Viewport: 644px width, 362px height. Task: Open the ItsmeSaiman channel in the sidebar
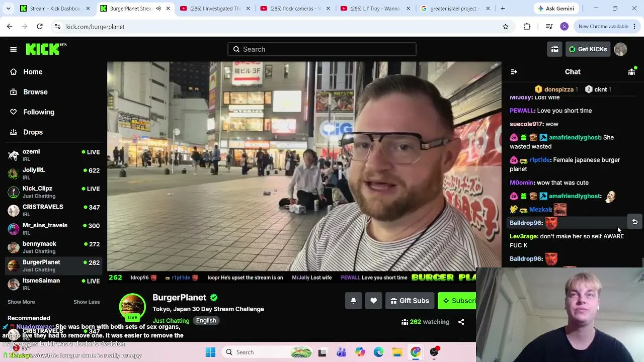[53, 284]
